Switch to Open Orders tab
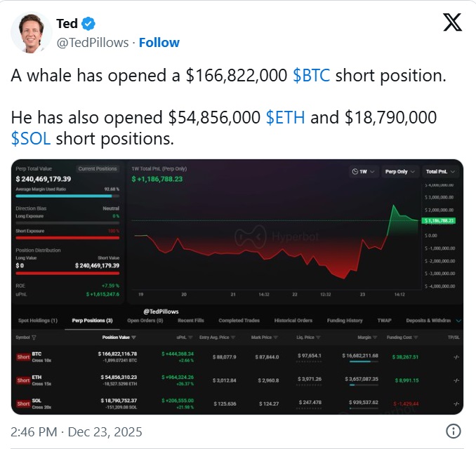This screenshot has width=476, height=449. [145, 321]
